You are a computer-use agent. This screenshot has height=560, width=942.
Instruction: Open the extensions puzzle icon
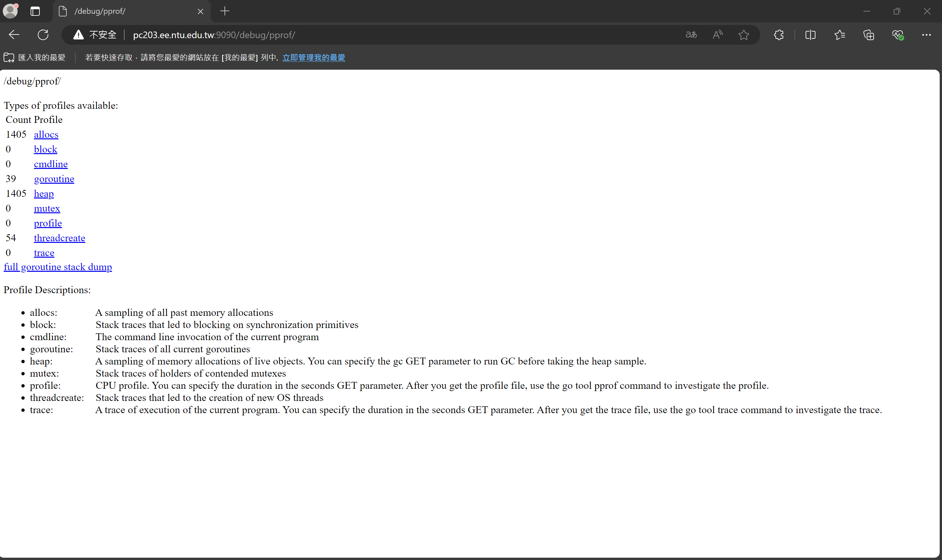click(x=779, y=35)
